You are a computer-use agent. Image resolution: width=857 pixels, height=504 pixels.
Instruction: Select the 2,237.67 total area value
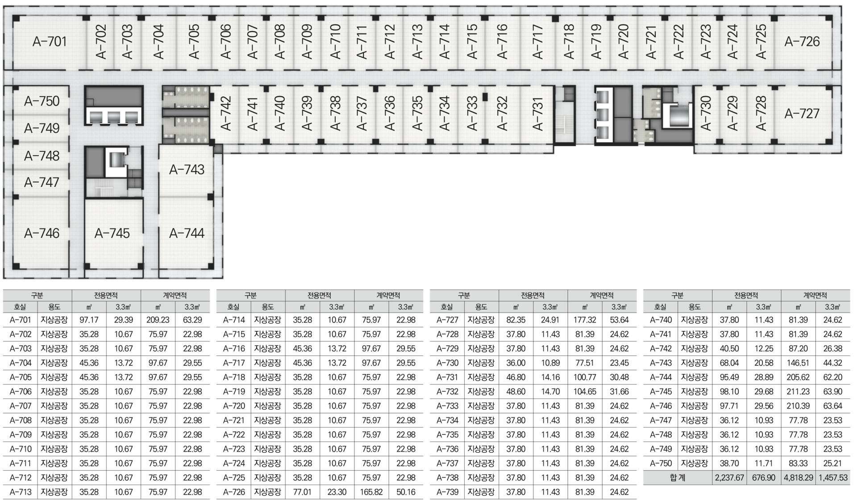point(729,478)
